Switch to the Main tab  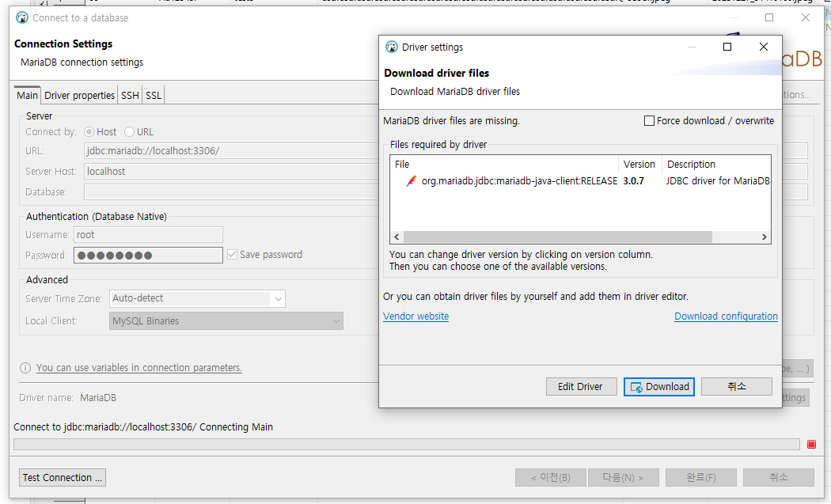point(27,96)
